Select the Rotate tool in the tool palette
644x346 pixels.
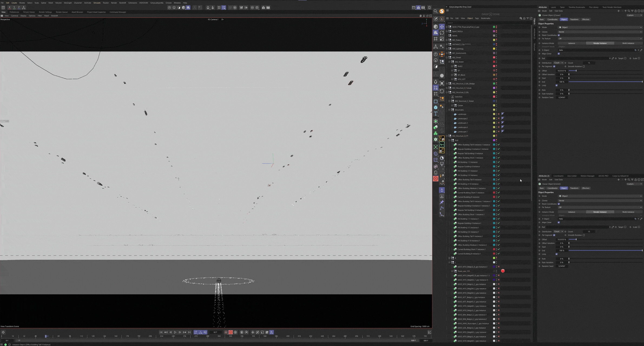tap(442, 33)
